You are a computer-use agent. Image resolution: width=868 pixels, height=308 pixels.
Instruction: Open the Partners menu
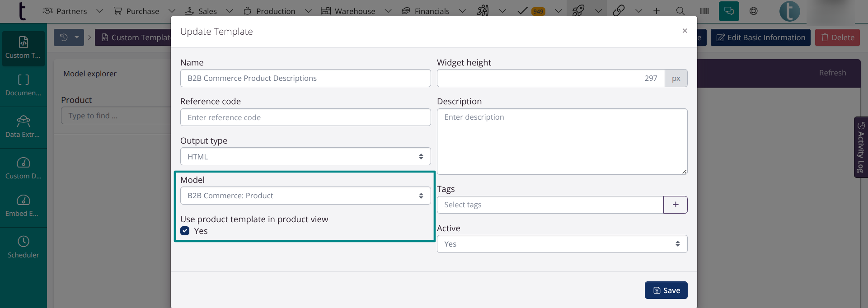coord(65,11)
